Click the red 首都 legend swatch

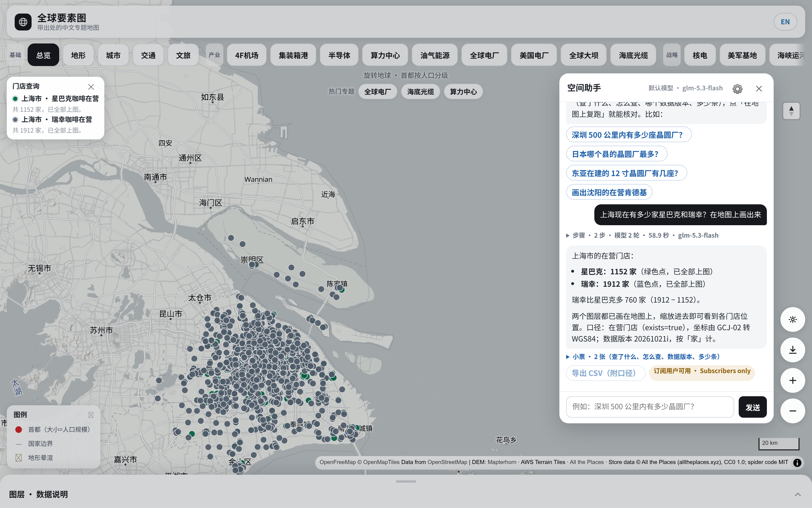pos(18,429)
